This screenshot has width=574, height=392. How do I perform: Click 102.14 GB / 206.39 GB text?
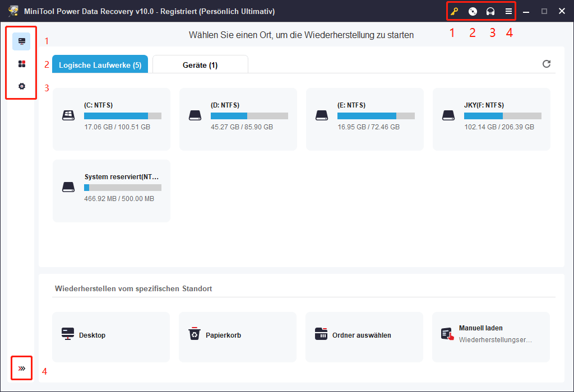(499, 127)
